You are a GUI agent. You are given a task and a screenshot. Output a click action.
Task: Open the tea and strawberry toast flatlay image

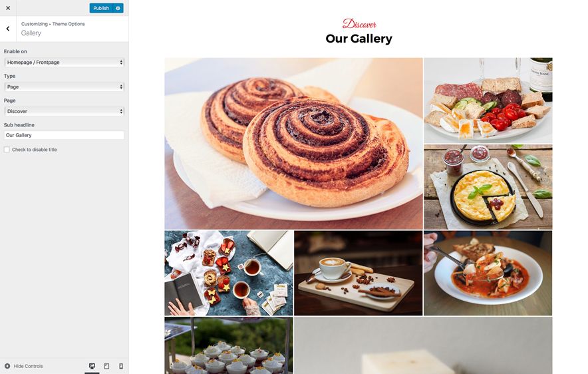[229, 273]
